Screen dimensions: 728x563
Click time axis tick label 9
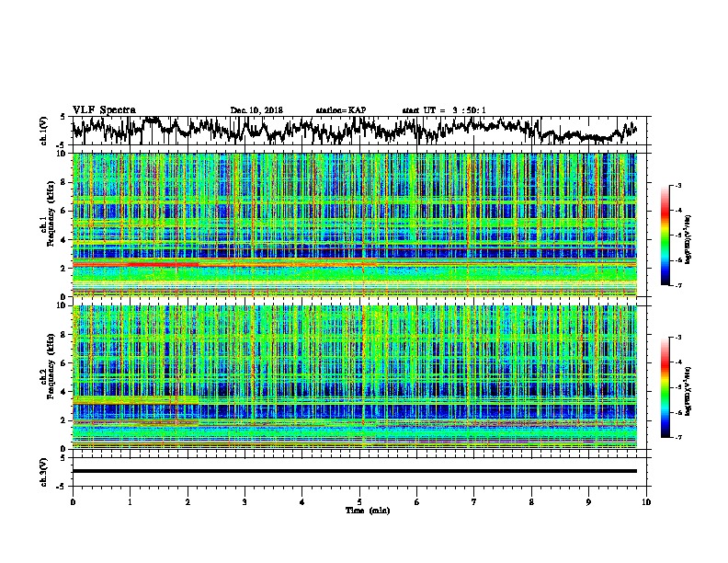pyautogui.click(x=588, y=501)
